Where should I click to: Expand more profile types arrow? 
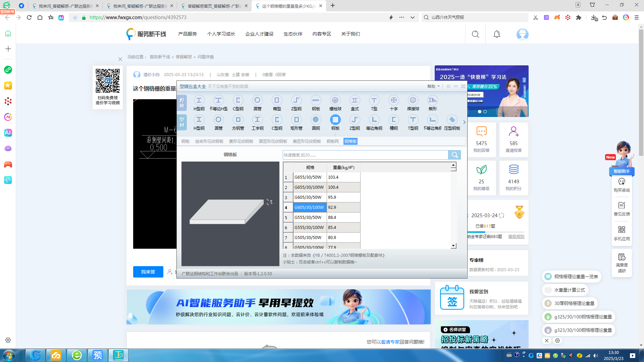pos(464,122)
